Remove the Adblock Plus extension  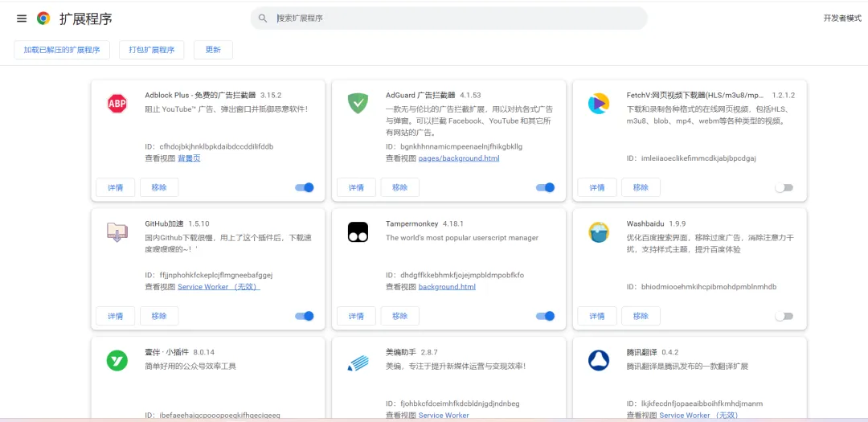click(x=159, y=187)
